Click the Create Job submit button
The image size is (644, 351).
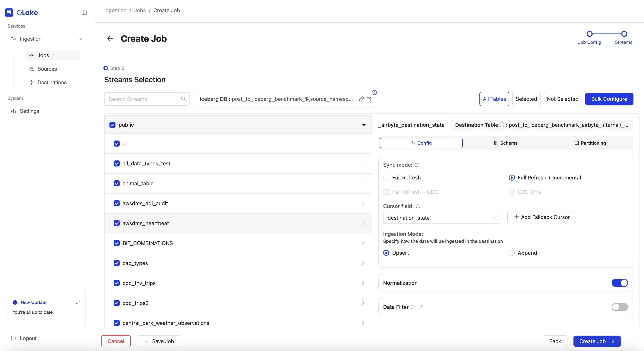point(597,341)
